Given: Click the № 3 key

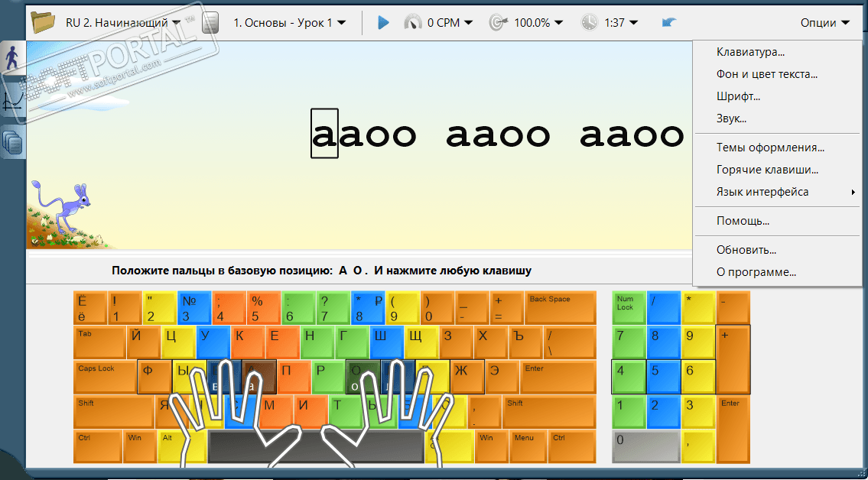Looking at the screenshot, I should [x=194, y=307].
